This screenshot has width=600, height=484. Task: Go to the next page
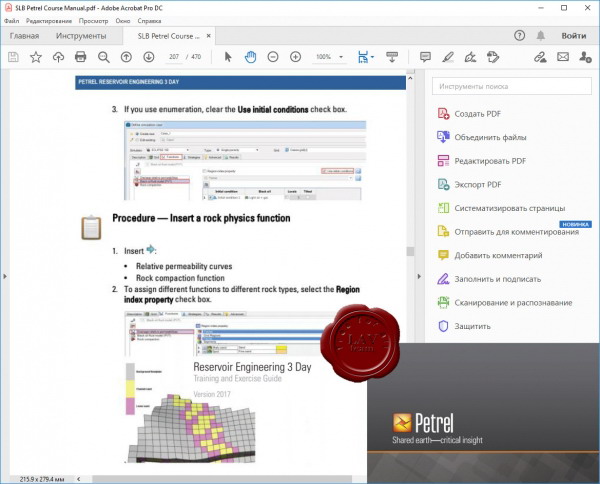click(148, 57)
